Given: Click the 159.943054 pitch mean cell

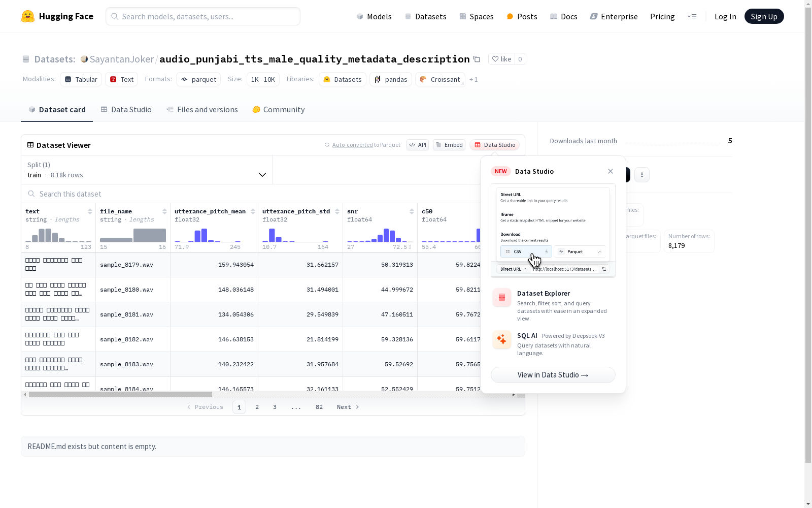Looking at the screenshot, I should [x=214, y=265].
